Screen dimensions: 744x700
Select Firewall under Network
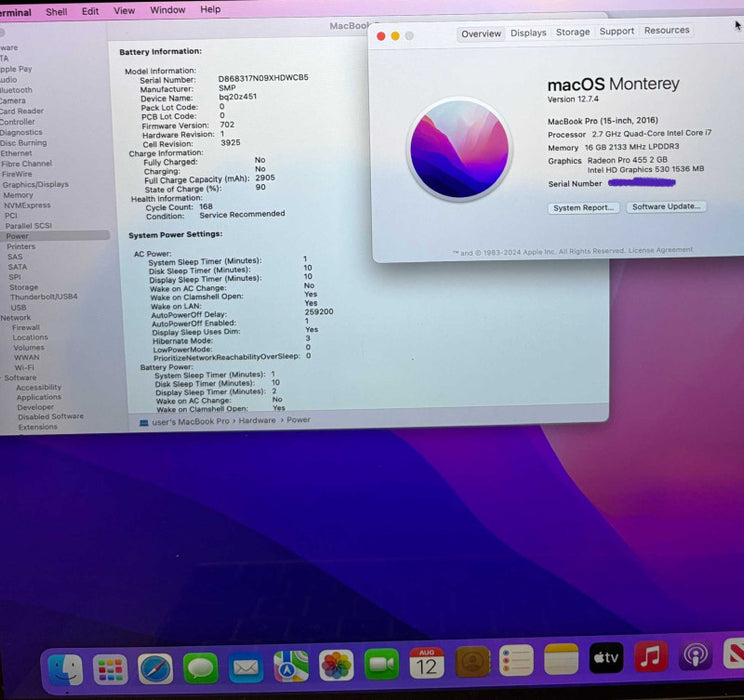[26, 327]
